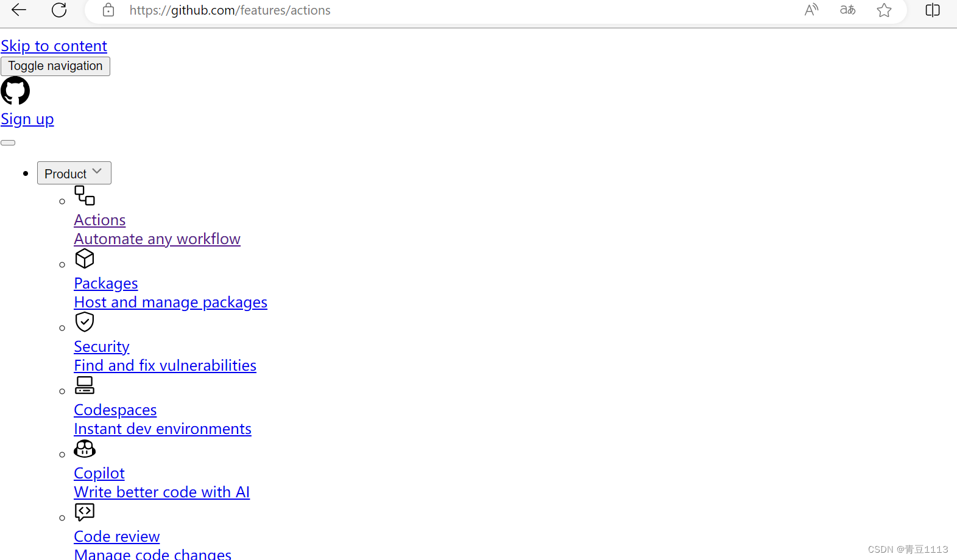The height and width of the screenshot is (560, 957).
Task: Click the browser back arrow
Action: (x=19, y=10)
